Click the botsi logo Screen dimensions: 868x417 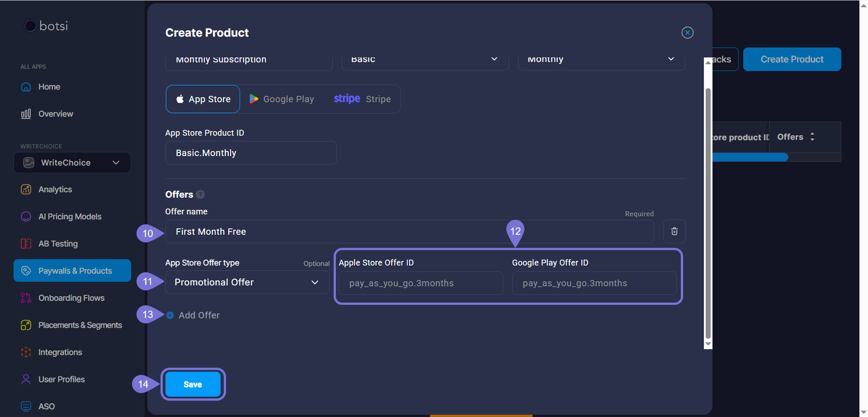coord(47,26)
